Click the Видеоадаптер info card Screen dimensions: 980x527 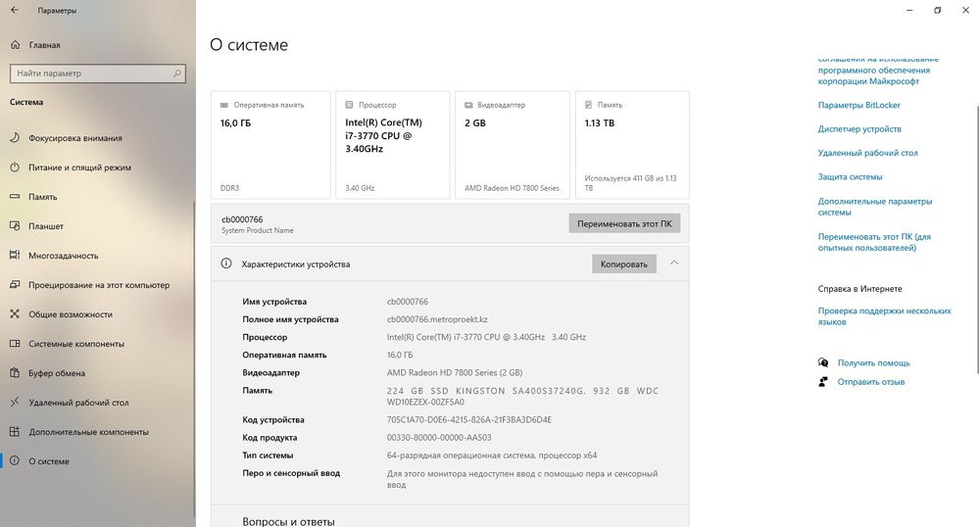click(513, 143)
